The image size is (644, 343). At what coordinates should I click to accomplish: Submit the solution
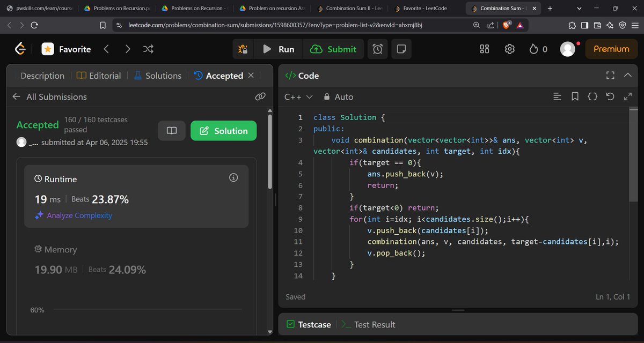pos(333,49)
